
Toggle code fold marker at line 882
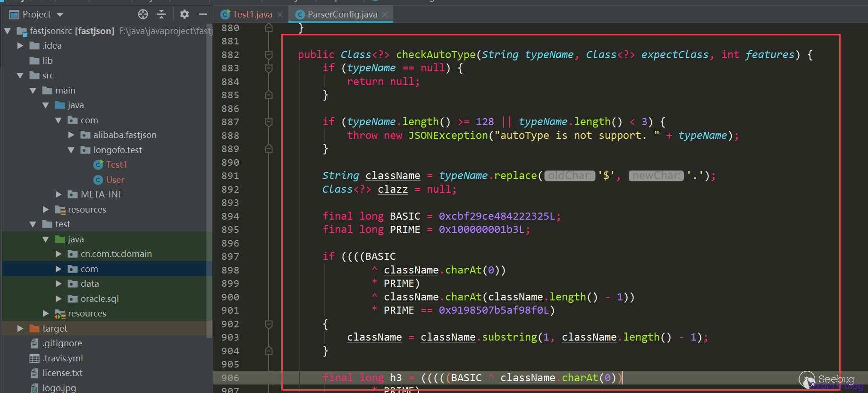pos(269,55)
